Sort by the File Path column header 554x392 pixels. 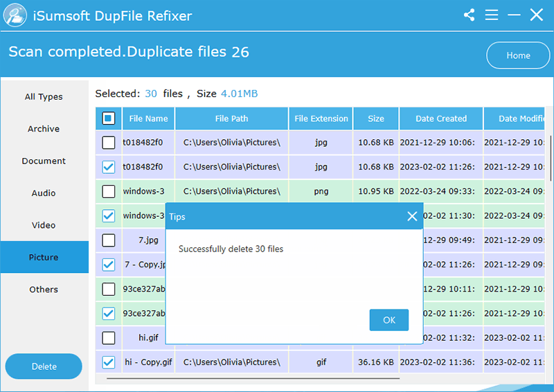pos(232,118)
